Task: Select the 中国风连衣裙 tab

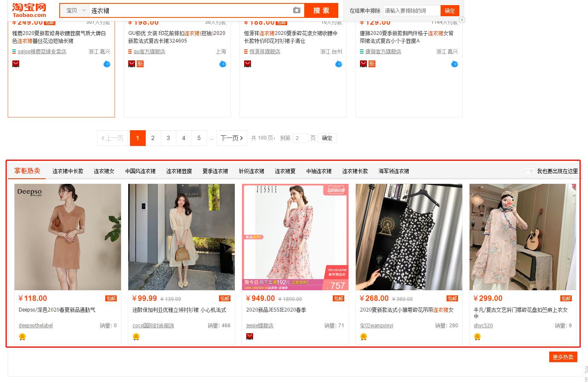Action: click(139, 171)
